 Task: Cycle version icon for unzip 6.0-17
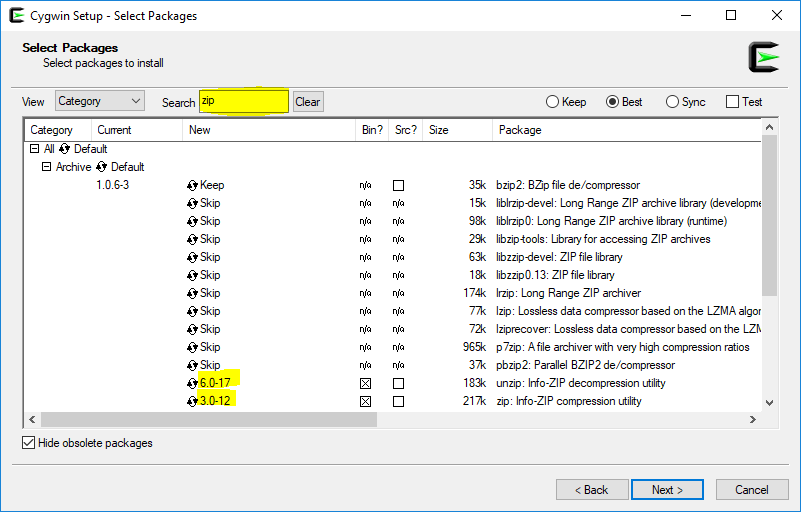click(192, 383)
